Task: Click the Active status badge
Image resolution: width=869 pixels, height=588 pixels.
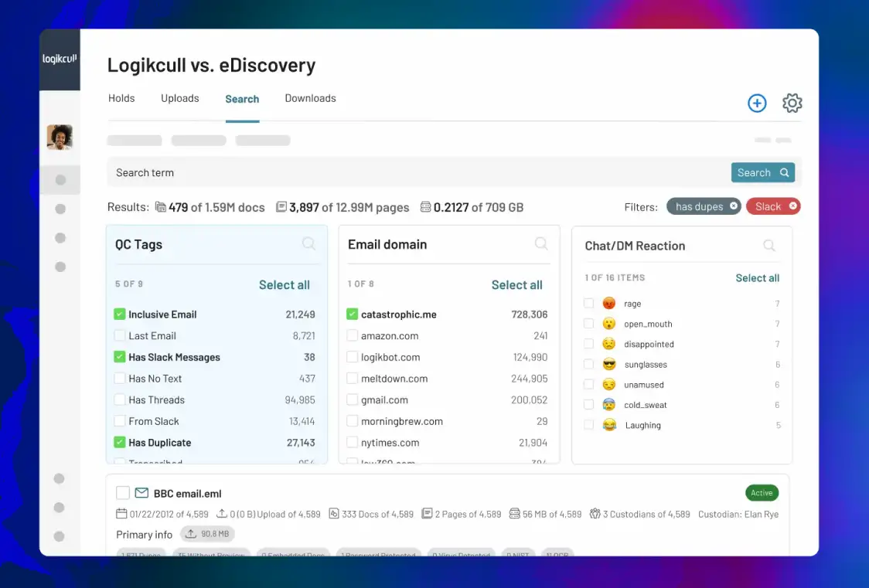Action: pos(762,493)
